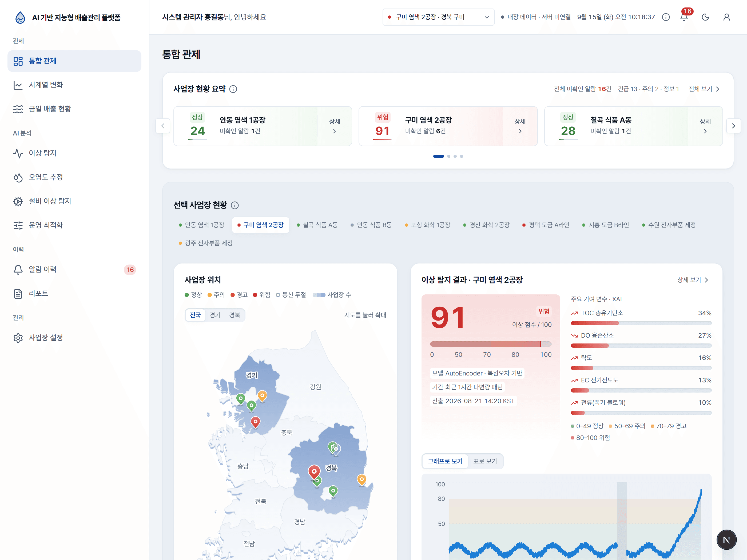Select 포항 화학 1공장 site chip
Screen dimensions: 747x560
point(428,225)
